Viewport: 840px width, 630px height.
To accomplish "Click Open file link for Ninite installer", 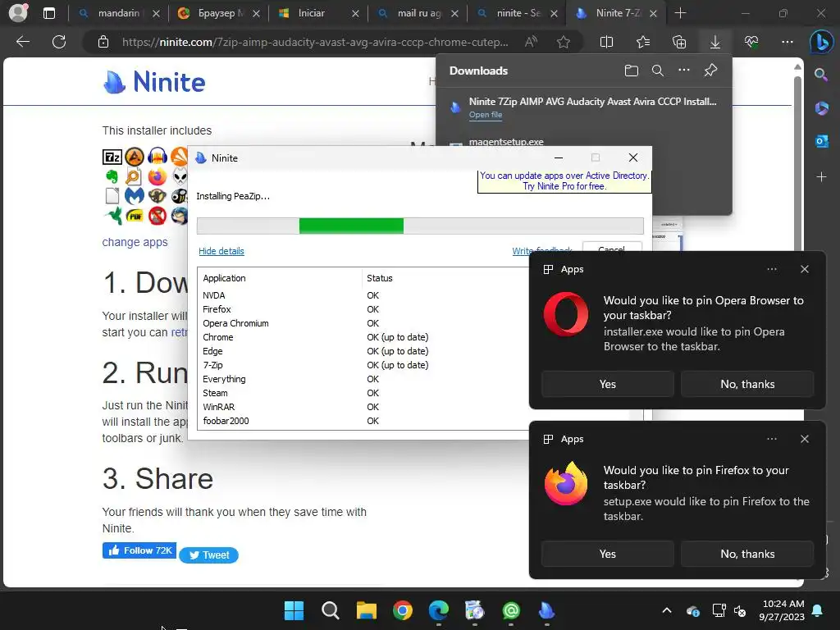I will pos(486,115).
